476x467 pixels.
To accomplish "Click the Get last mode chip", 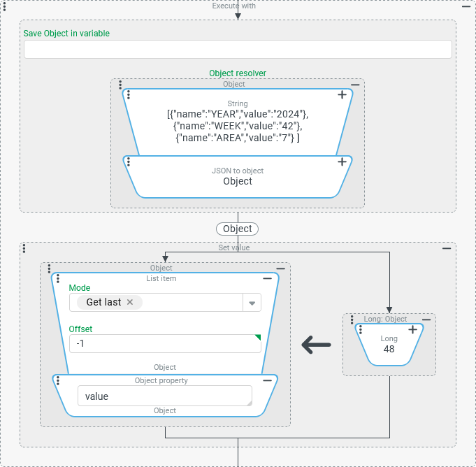I will (110, 302).
